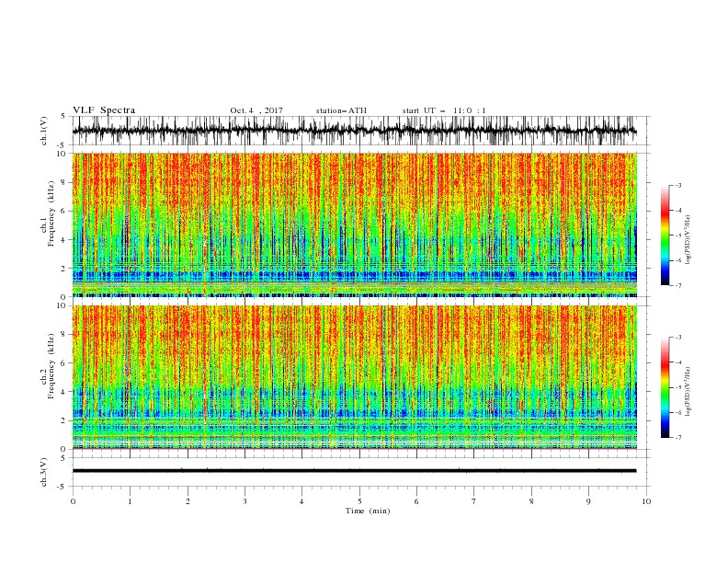Click the "start UT = 11:0 :1" text
728x563 pixels.
pos(444,110)
